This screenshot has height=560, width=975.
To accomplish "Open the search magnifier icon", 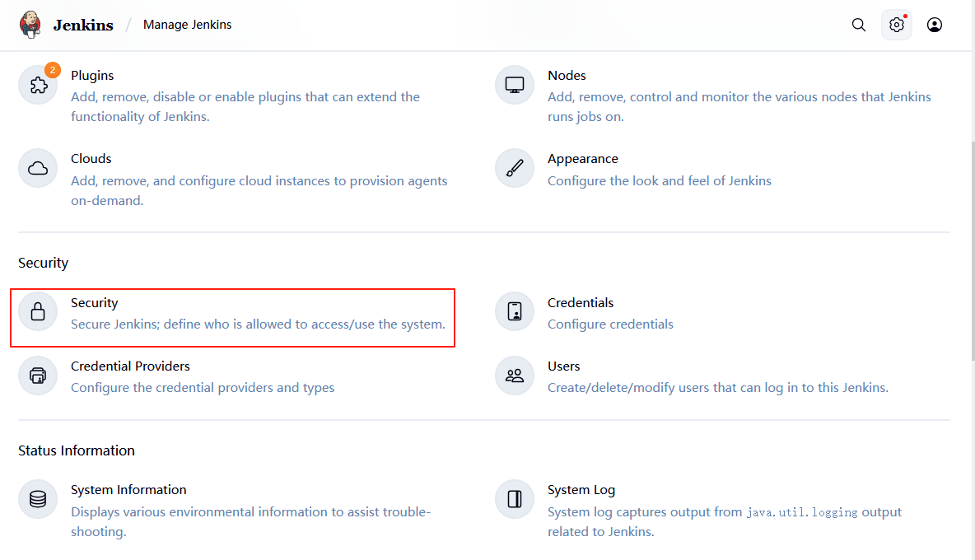I will (x=859, y=25).
